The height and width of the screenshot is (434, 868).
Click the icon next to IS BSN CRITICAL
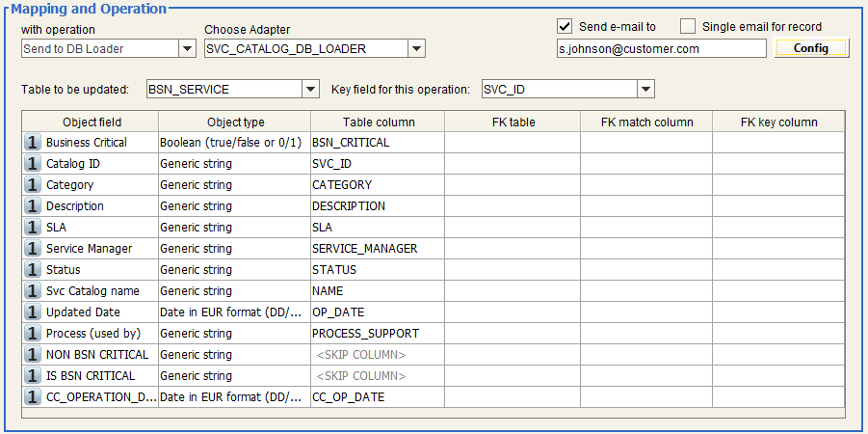[x=33, y=376]
